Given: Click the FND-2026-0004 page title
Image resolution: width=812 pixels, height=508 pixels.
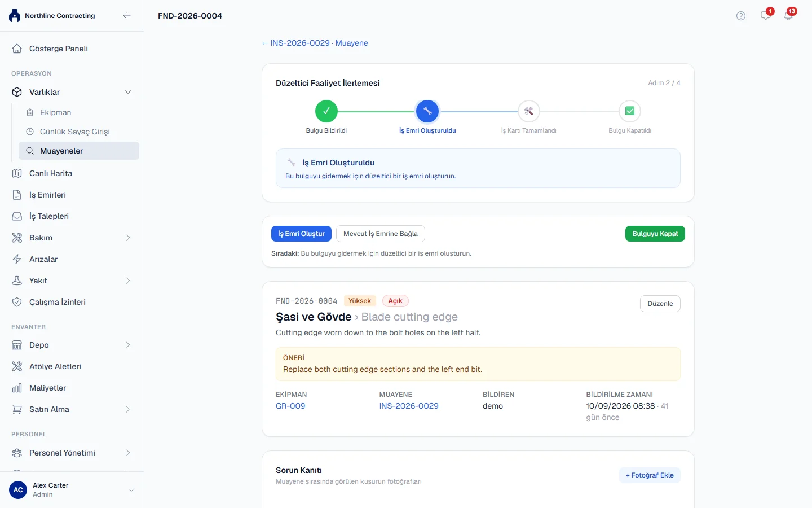Looking at the screenshot, I should point(190,16).
